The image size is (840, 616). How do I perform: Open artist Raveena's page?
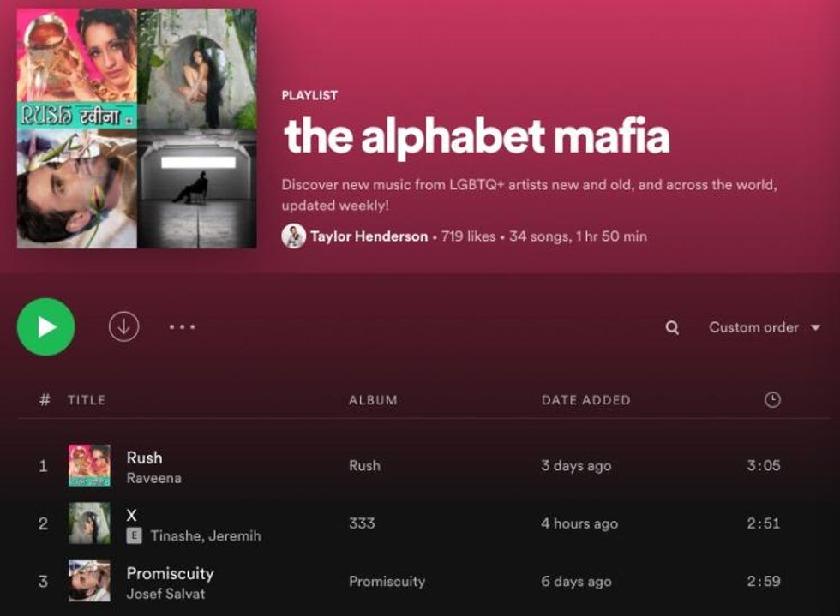point(153,478)
